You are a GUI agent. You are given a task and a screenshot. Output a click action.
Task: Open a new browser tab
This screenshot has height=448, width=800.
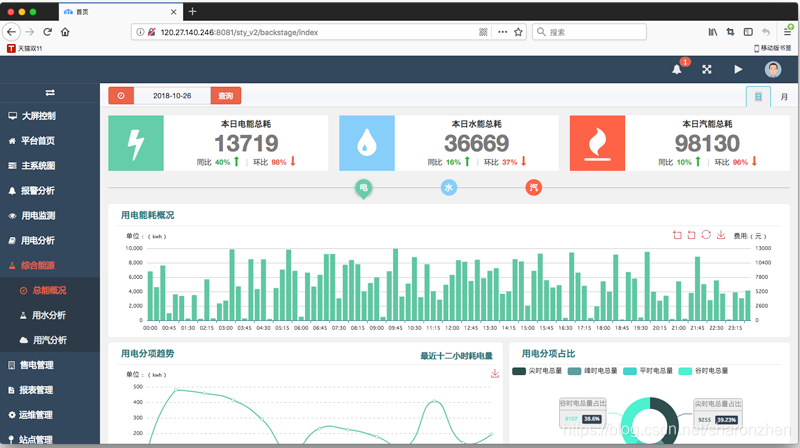click(x=192, y=11)
